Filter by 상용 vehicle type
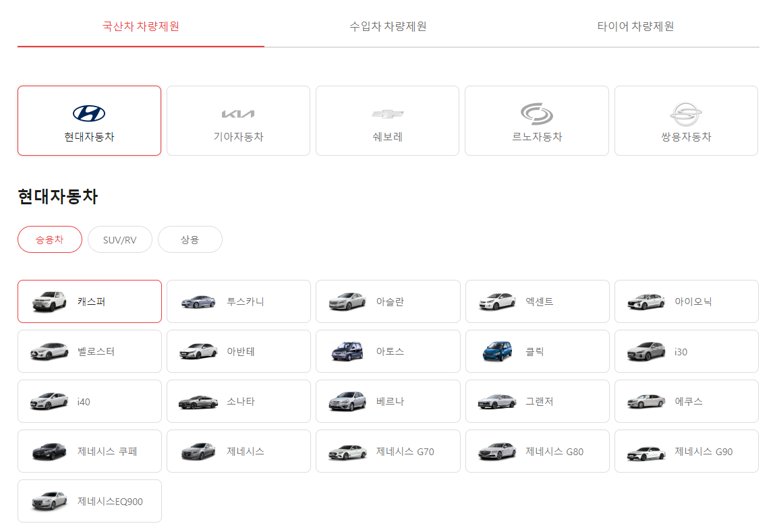 pos(190,239)
